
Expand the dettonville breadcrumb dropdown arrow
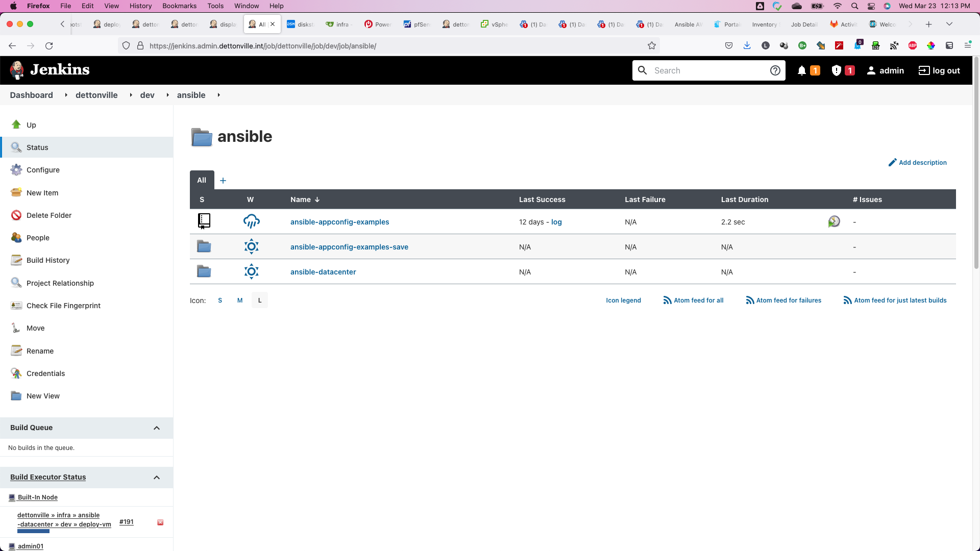pos(131,95)
